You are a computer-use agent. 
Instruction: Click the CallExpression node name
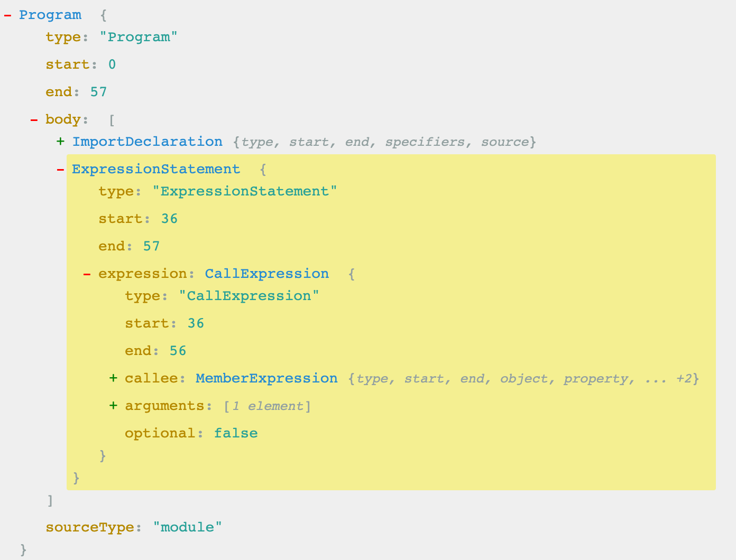click(x=266, y=274)
